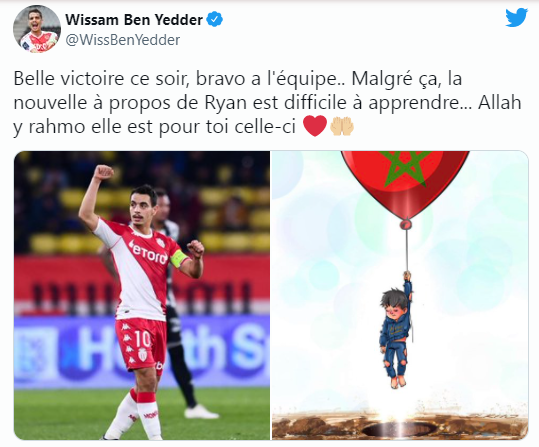Screen dimensions: 539x447
Task: Click the tweet text about Ryan
Action: tap(267, 102)
